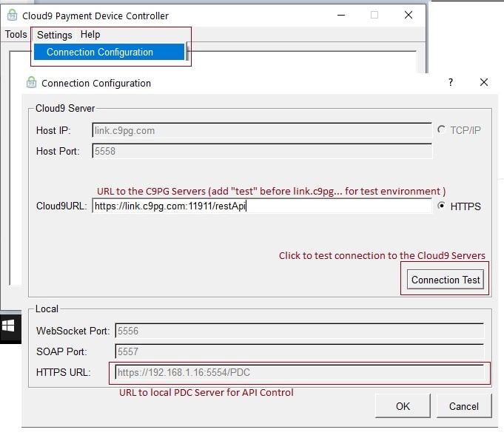Click the "SOAP Port:" label
The image size is (504, 438).
(61, 351)
